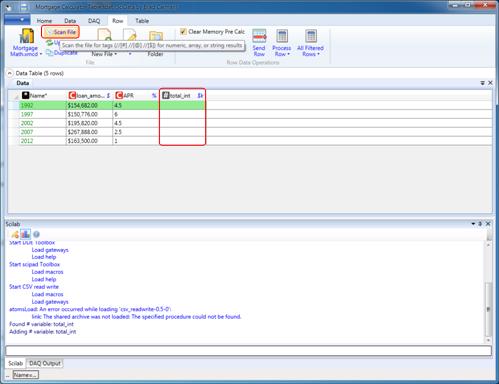Switch to the Home ribbon tab
This screenshot has width=499, height=384.
(x=44, y=21)
